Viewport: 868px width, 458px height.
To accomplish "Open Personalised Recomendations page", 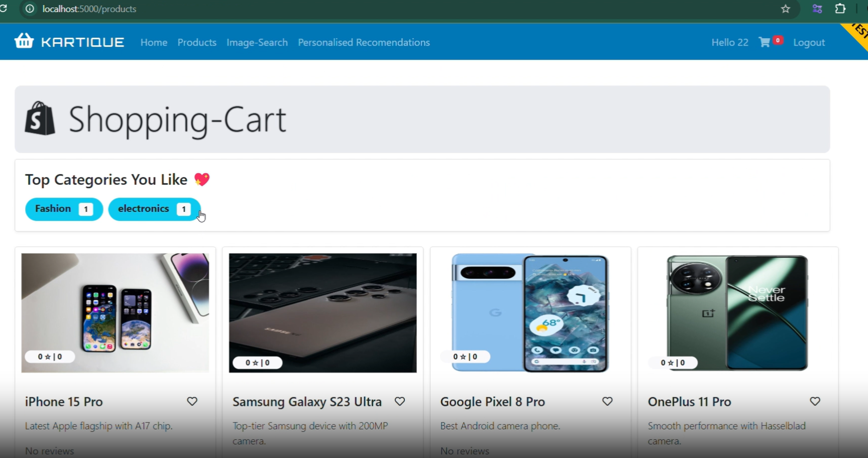I will [364, 43].
